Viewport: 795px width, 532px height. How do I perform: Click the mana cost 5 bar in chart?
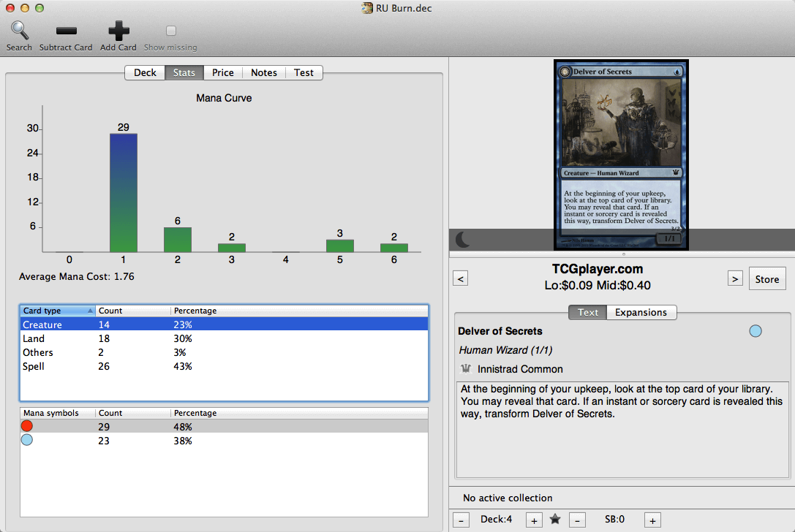(339, 246)
